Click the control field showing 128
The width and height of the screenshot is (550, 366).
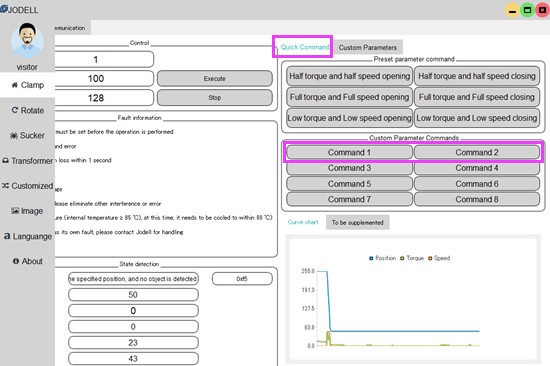click(104, 98)
